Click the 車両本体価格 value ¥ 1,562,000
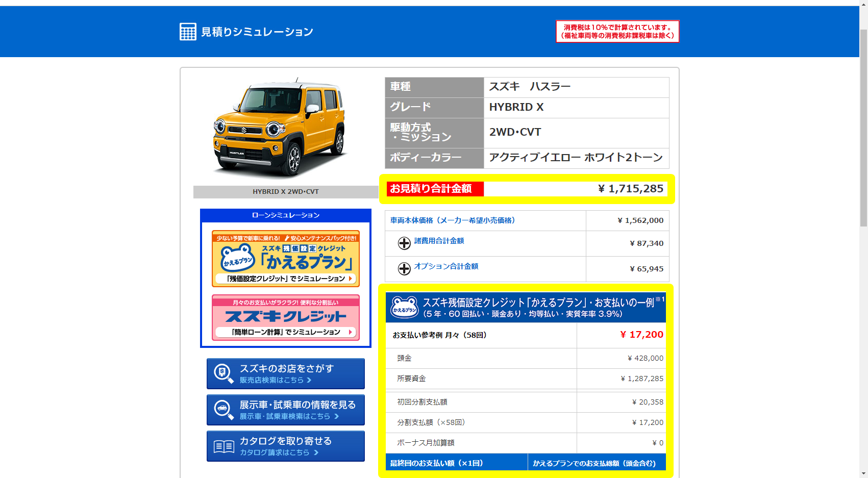 tap(640, 220)
